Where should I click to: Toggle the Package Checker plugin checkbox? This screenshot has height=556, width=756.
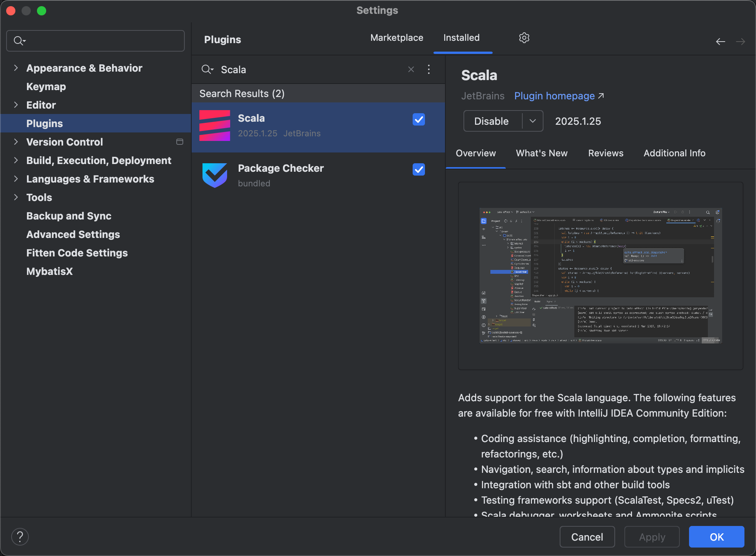click(x=418, y=169)
